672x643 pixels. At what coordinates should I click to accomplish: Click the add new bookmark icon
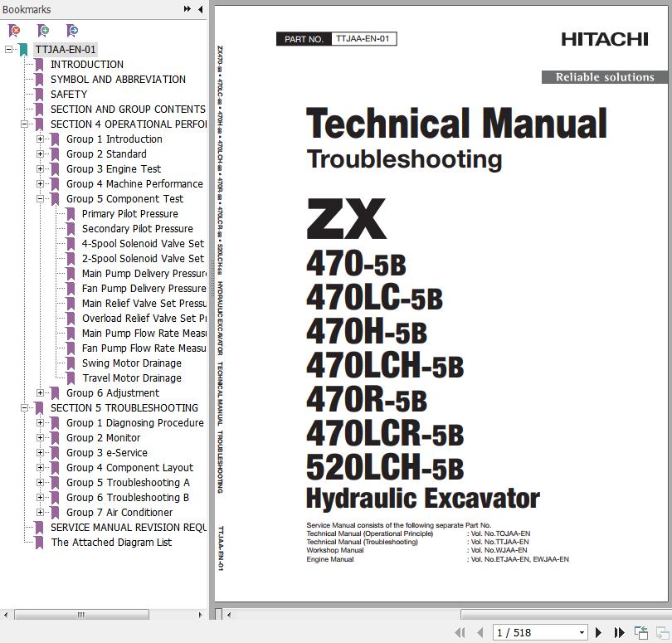click(43, 31)
